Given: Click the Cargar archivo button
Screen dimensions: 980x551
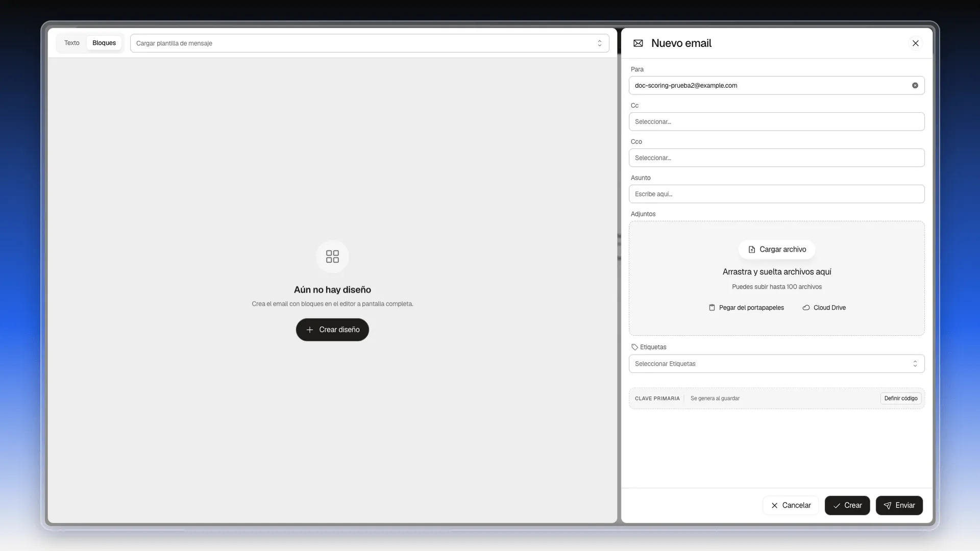Looking at the screenshot, I should point(777,249).
